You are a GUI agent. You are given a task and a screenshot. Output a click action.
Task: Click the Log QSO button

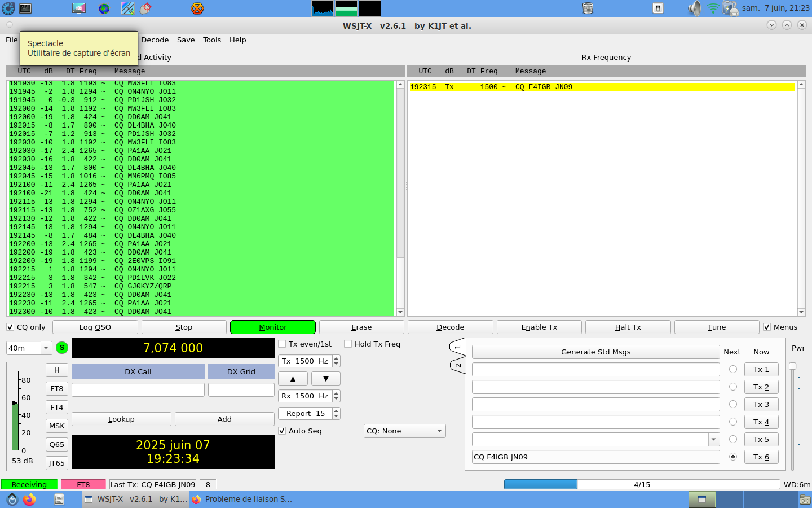[x=95, y=327]
